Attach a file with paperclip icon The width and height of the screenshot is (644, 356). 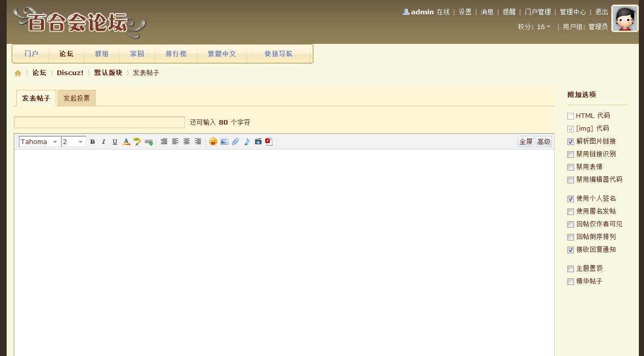pos(236,141)
